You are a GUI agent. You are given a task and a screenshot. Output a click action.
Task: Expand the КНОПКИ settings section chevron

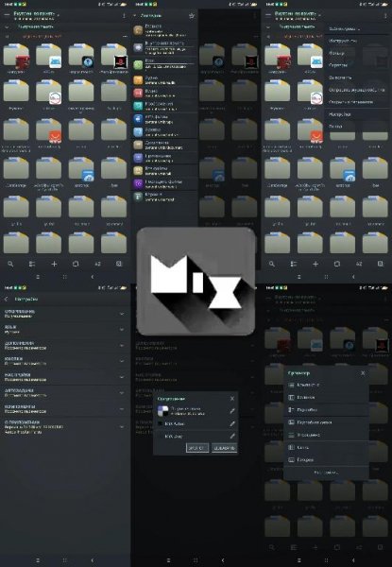[x=122, y=361]
